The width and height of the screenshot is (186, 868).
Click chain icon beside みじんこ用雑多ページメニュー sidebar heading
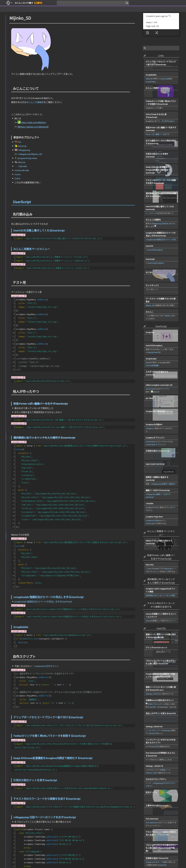click(145, 533)
